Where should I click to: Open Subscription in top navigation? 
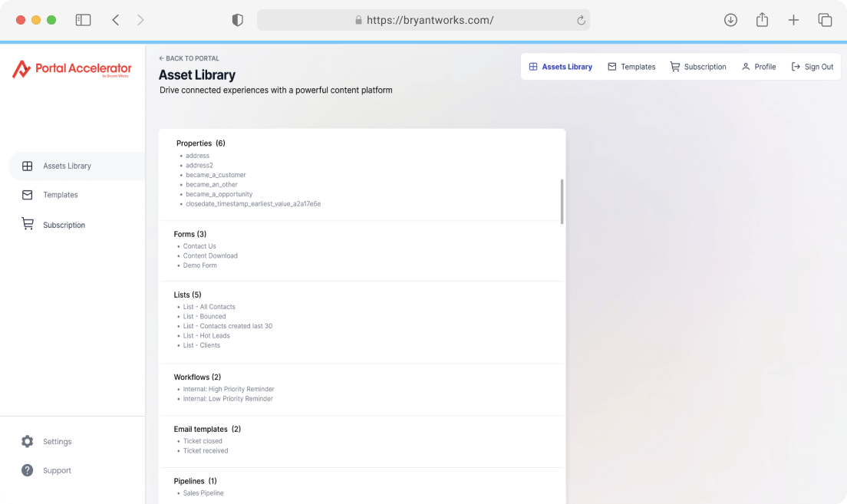click(x=698, y=67)
